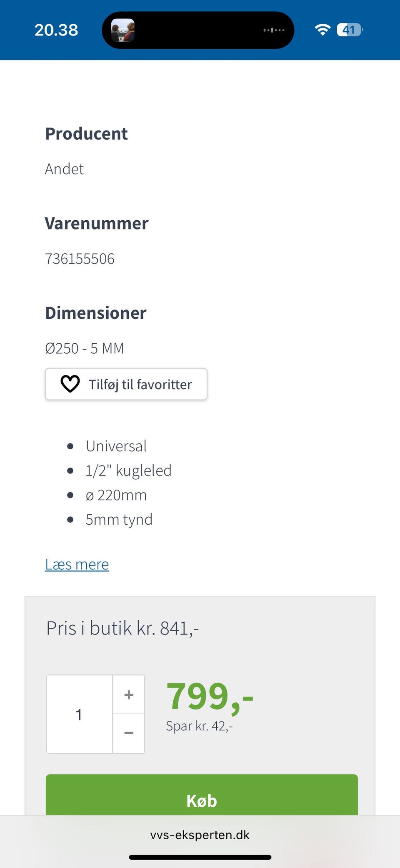Open the Læs mere link

[77, 564]
